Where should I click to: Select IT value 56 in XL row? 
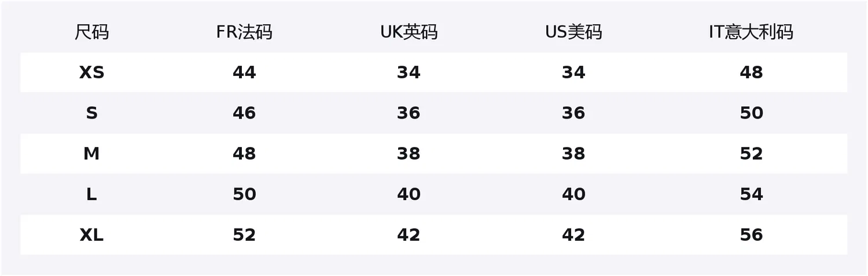(x=751, y=235)
